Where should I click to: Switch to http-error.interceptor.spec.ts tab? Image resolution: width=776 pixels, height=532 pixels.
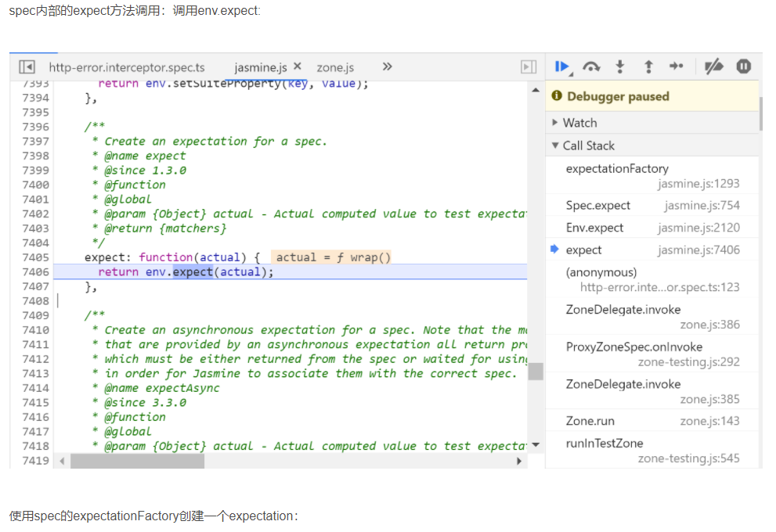127,67
